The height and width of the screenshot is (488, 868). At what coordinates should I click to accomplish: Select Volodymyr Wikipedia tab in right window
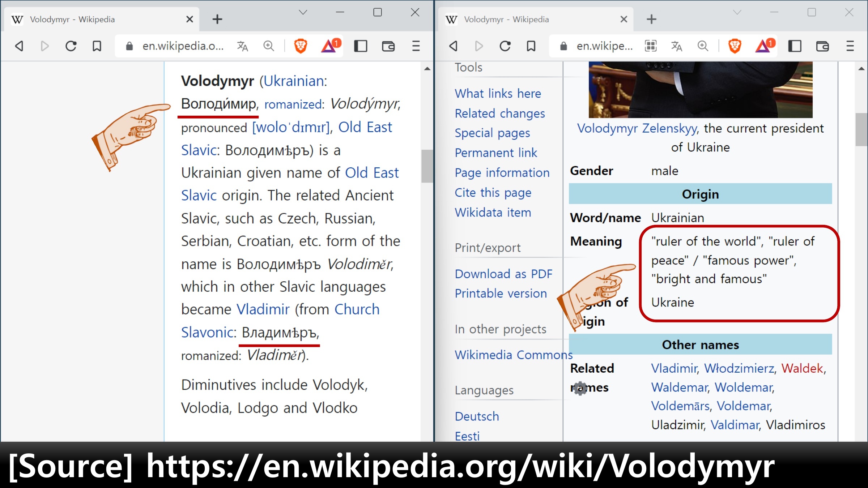[x=506, y=20]
